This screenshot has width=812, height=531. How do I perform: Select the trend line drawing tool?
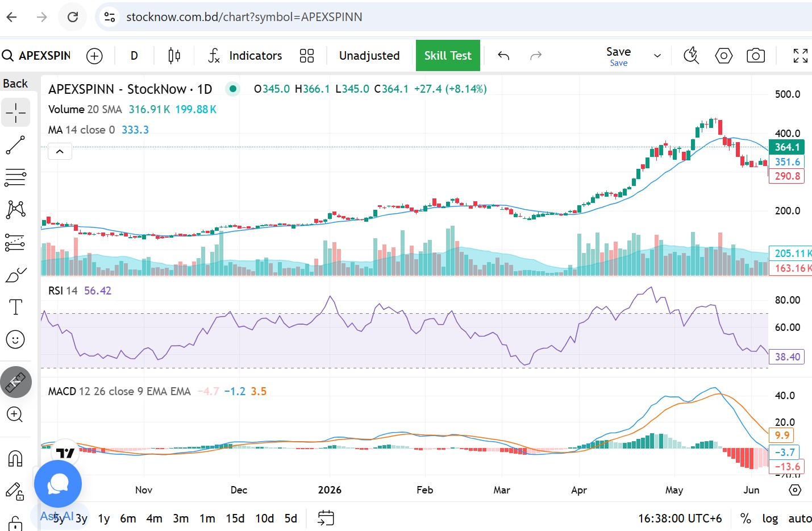[x=15, y=145]
